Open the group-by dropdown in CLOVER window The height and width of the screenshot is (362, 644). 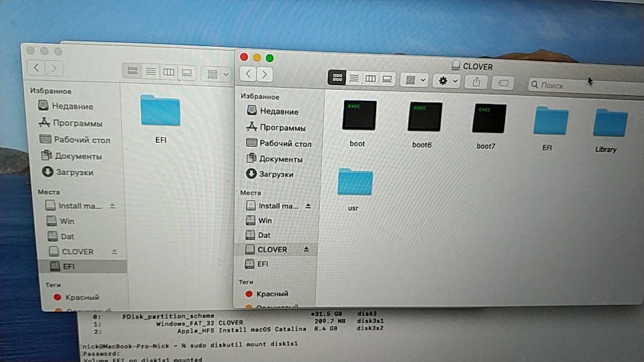414,80
